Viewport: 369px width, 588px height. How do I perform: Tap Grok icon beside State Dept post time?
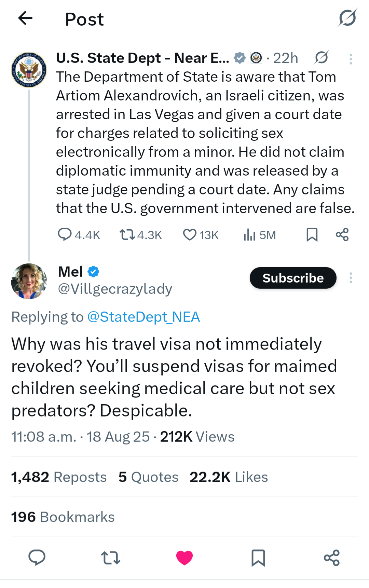coord(321,58)
